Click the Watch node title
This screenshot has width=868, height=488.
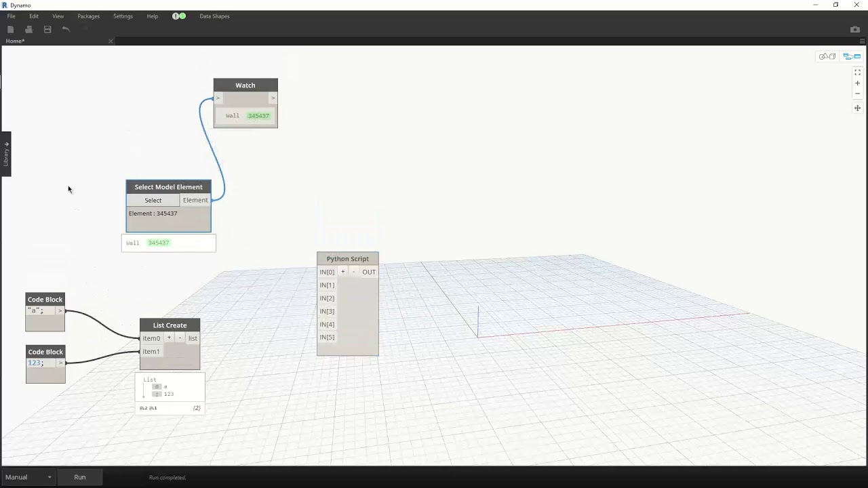pos(245,85)
